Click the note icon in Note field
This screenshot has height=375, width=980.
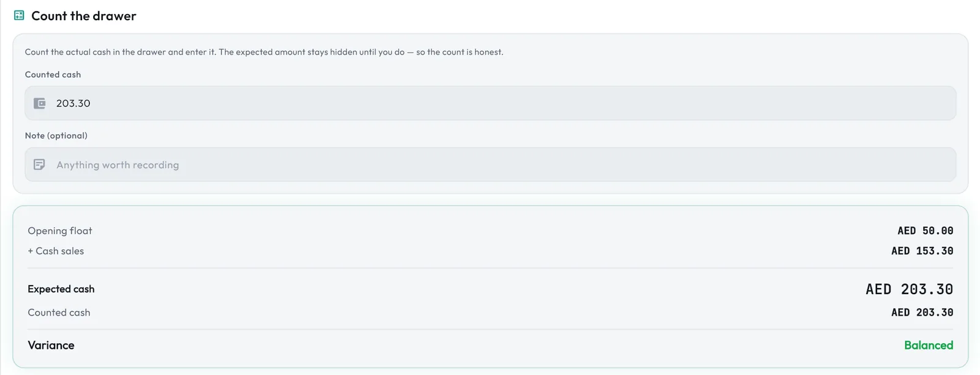[x=39, y=164]
